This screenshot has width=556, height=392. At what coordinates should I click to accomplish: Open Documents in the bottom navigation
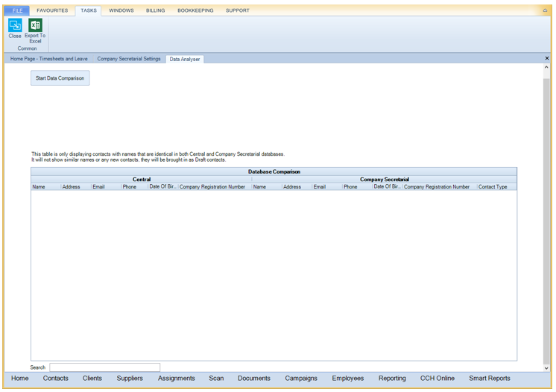pyautogui.click(x=254, y=378)
